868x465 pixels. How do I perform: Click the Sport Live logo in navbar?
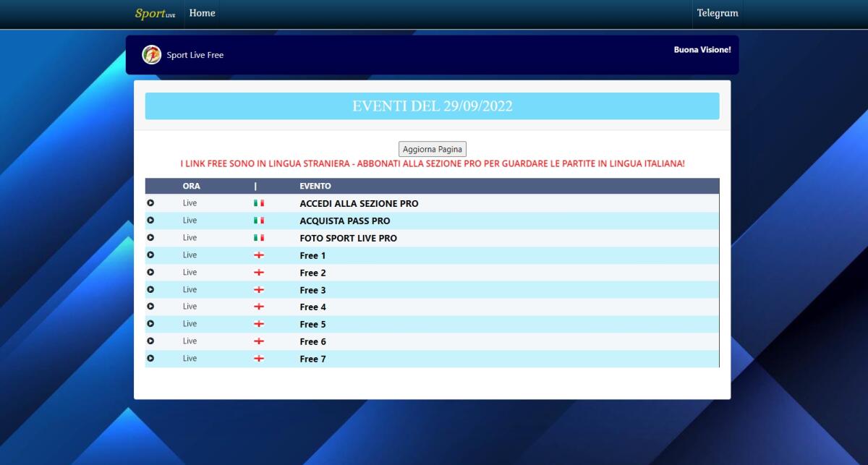click(x=155, y=14)
